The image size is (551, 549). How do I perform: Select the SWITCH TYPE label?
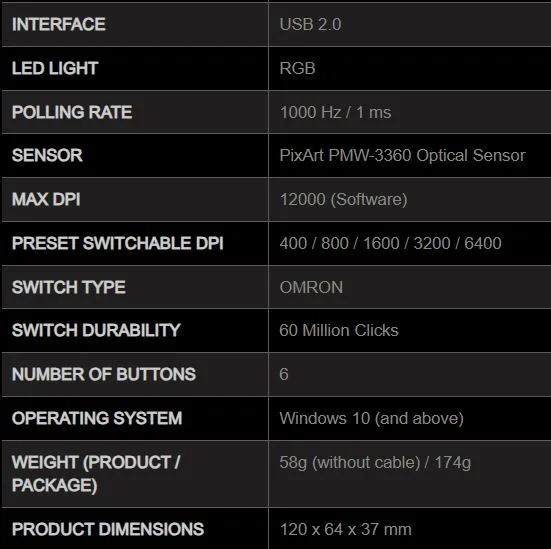[69, 287]
